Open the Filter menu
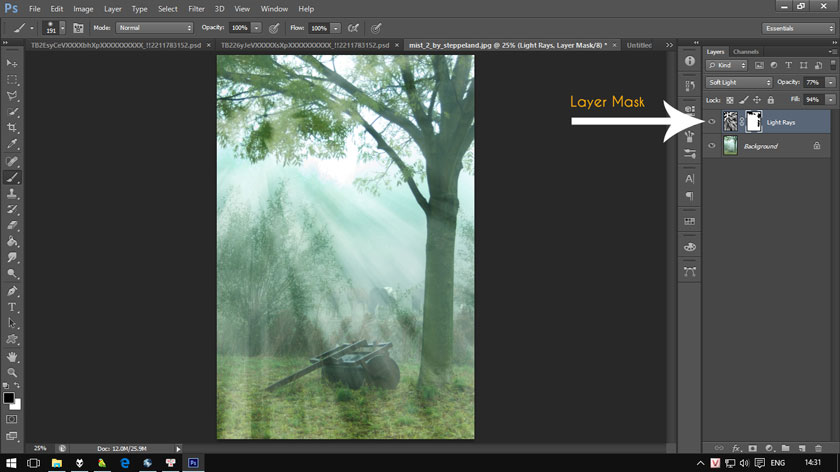 196,9
